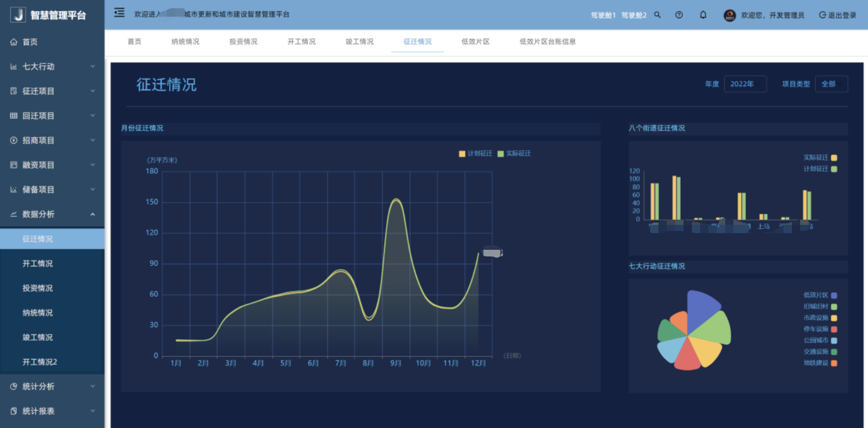The height and width of the screenshot is (428, 868).
Task: Click 退出登录 to log out
Action: [x=838, y=16]
